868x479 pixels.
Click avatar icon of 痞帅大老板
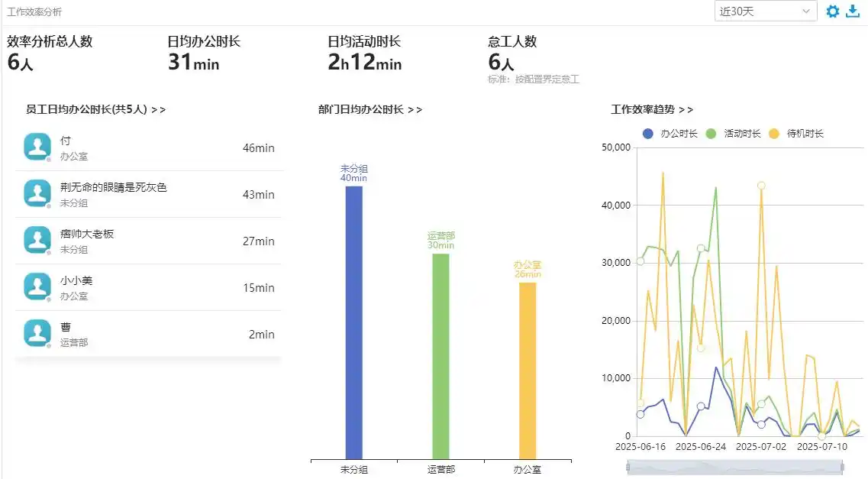[37, 241]
